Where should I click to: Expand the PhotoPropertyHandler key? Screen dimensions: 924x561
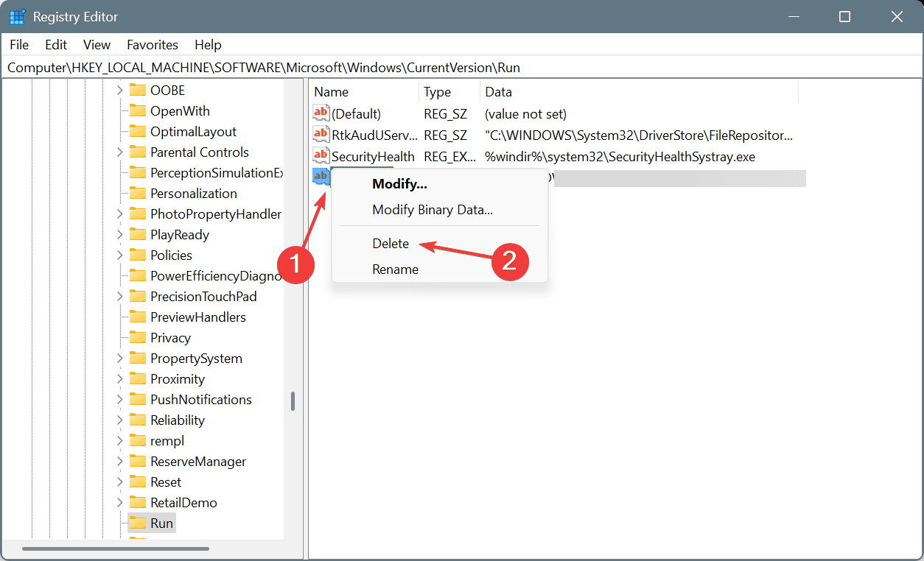coord(119,214)
